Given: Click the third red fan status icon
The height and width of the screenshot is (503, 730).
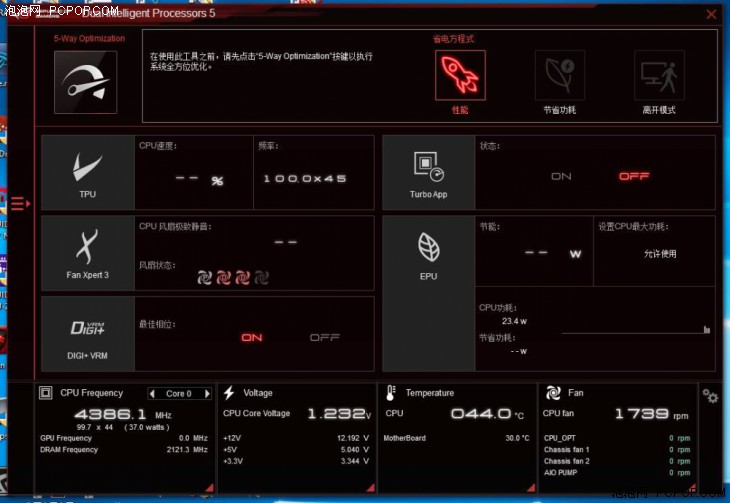Looking at the screenshot, I should [242, 278].
